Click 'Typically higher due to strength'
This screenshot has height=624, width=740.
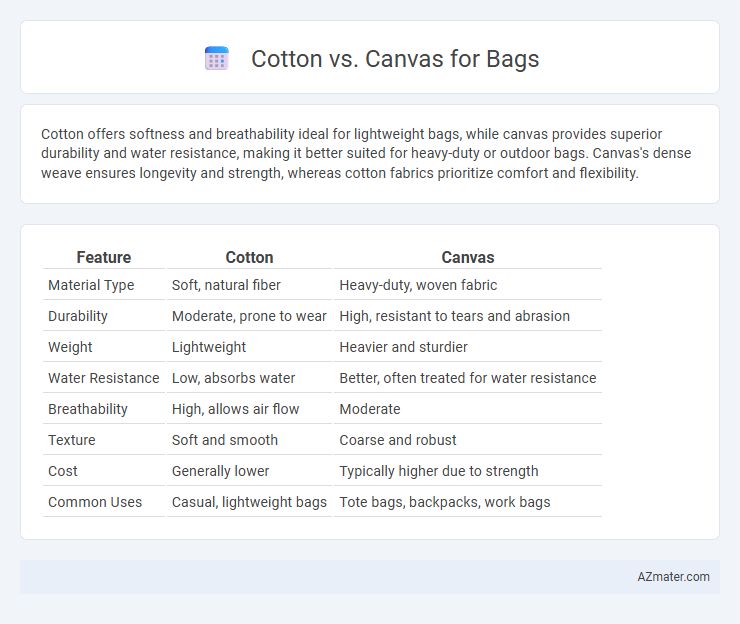pos(439,471)
